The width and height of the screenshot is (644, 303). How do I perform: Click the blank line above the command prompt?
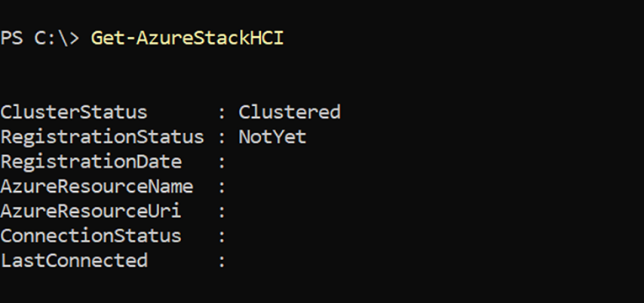pyautogui.click(x=322, y=13)
